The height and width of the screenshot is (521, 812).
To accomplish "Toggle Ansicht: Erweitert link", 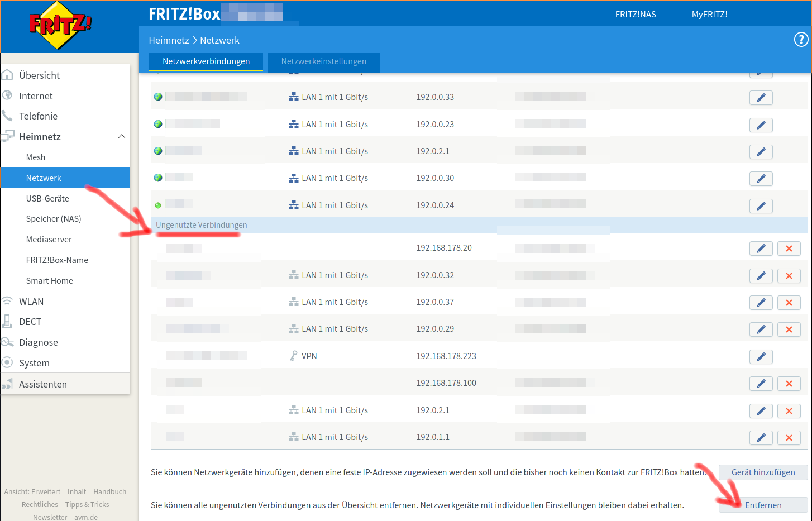I will tap(32, 492).
